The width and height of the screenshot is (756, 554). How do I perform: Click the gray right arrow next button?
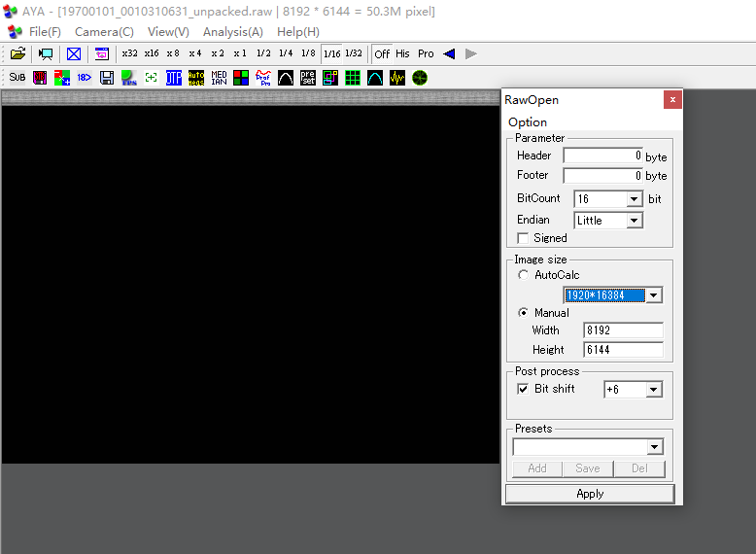coord(471,53)
